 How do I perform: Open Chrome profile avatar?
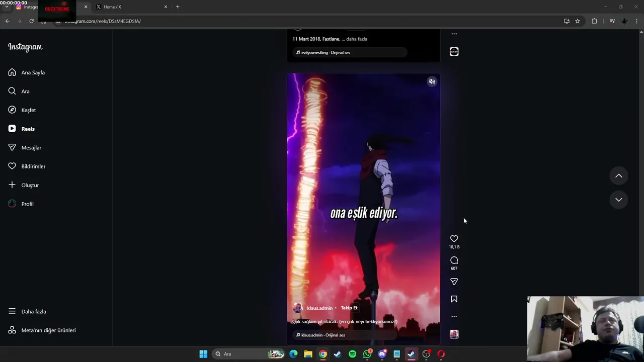click(624, 21)
